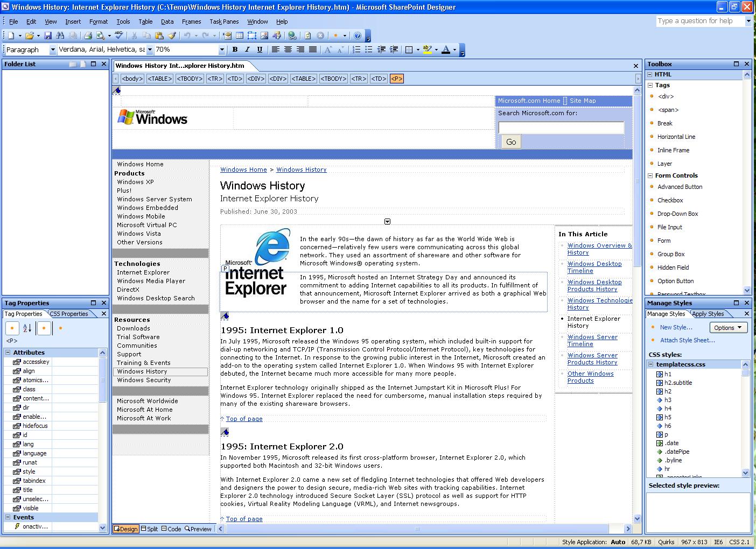Click the categorized list icon in Tag Properties
Screen dimensions: 756x549
coord(12,328)
